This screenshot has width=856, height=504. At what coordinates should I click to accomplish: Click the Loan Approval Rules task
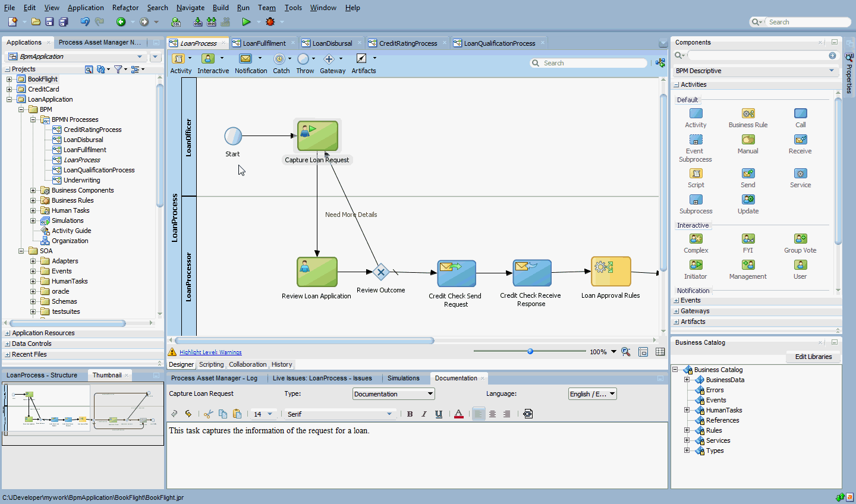(x=610, y=272)
